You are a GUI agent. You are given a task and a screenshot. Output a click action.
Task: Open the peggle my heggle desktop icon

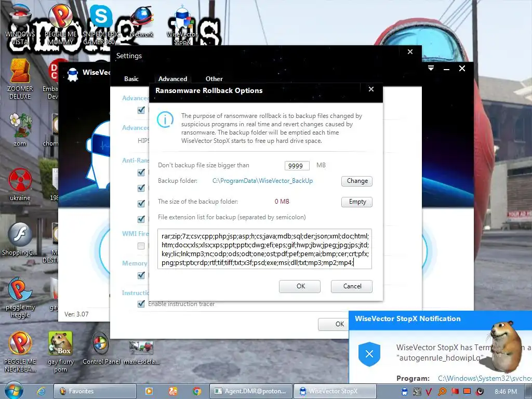[x=20, y=298]
